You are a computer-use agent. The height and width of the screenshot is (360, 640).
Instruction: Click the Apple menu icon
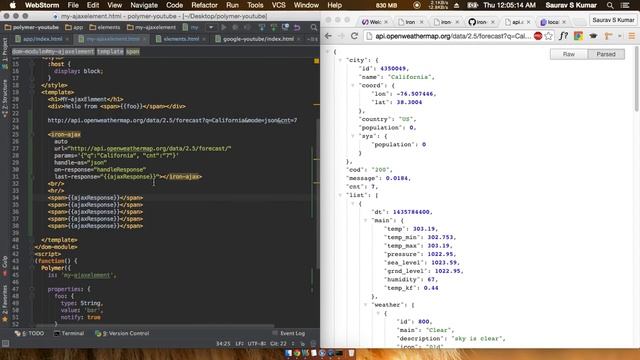click(x=13, y=5)
